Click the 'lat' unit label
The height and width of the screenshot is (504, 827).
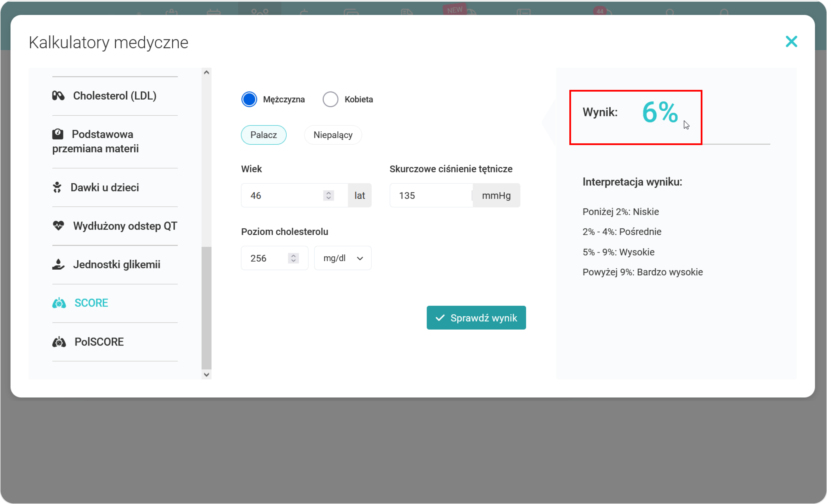359,195
